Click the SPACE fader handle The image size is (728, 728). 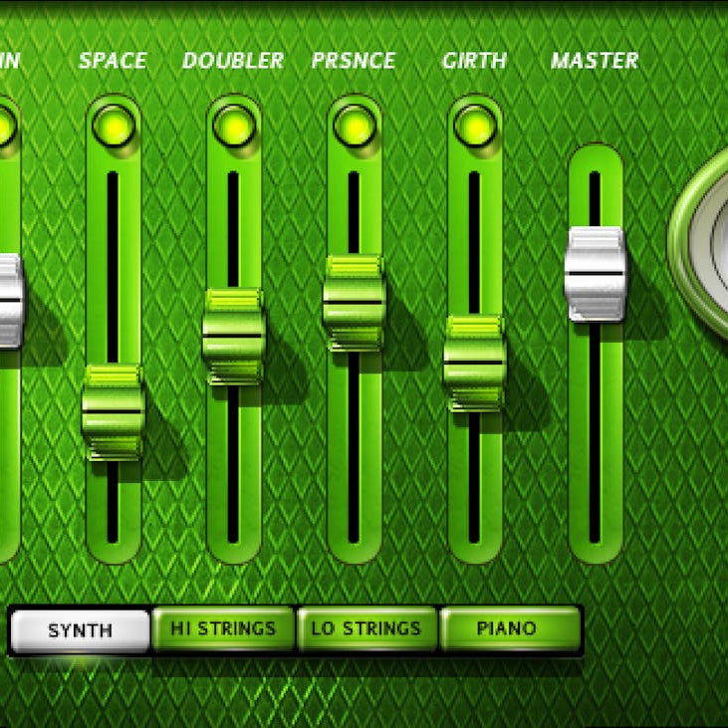(114, 412)
